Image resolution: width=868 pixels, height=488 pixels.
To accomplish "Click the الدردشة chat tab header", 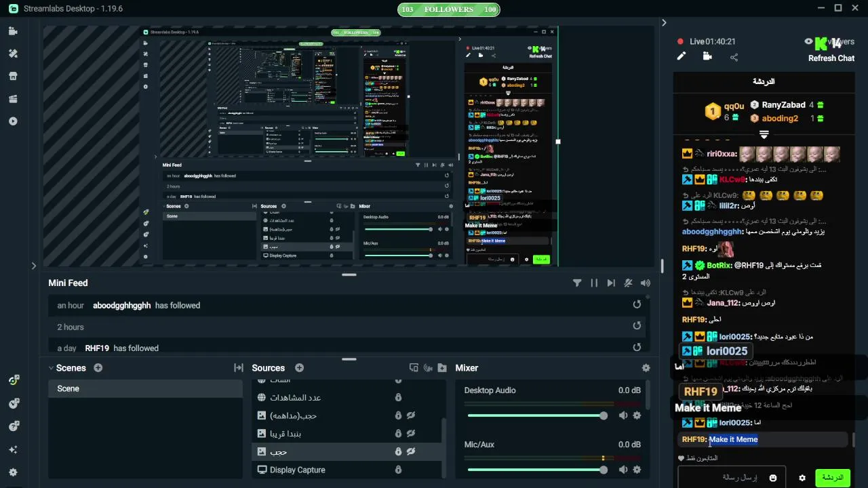I will [764, 81].
